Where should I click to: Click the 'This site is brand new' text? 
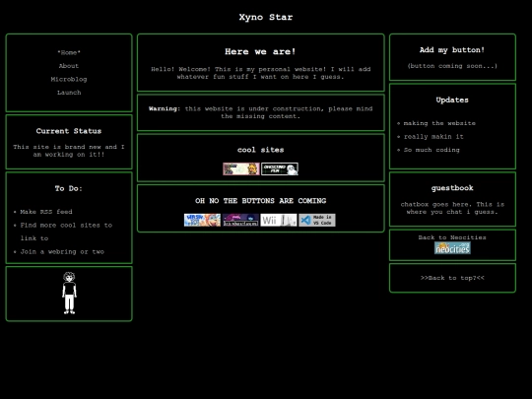coord(69,151)
